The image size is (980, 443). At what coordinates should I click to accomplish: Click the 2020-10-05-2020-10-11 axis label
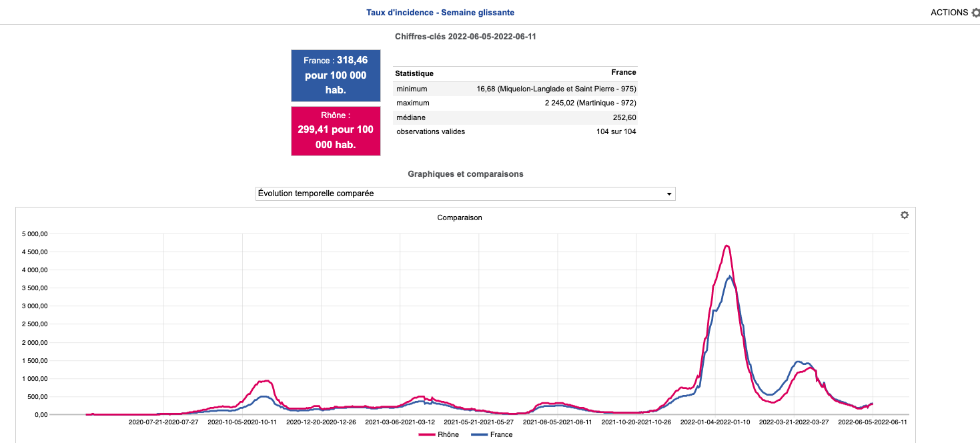242,422
